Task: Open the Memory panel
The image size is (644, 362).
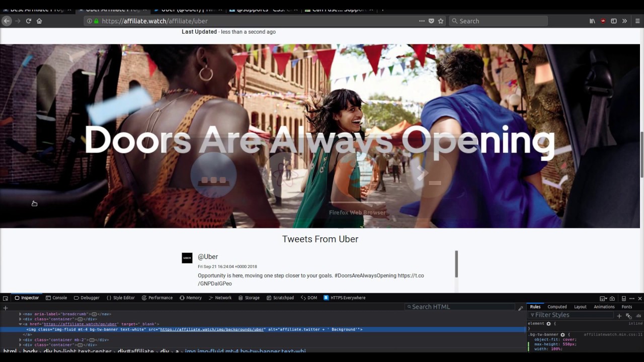Action: [x=191, y=298]
